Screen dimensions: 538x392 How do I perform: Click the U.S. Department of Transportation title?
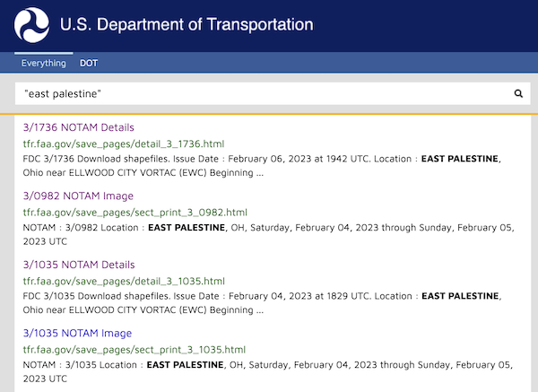coord(187,25)
